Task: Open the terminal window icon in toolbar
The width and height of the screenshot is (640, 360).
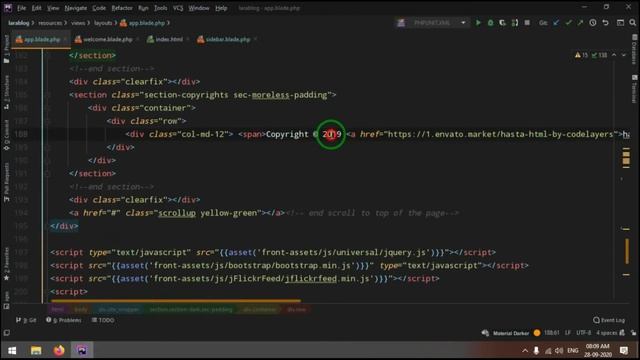Action: tap(620, 23)
